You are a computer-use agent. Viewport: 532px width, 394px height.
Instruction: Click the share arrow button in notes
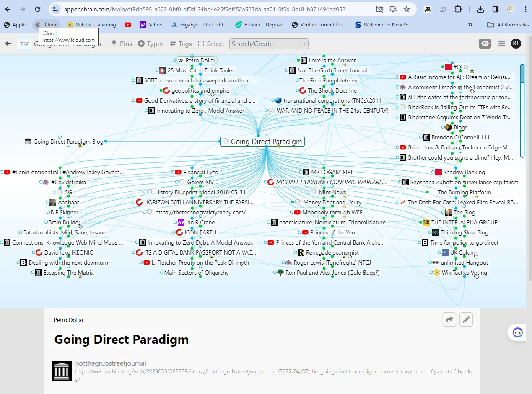click(x=449, y=320)
